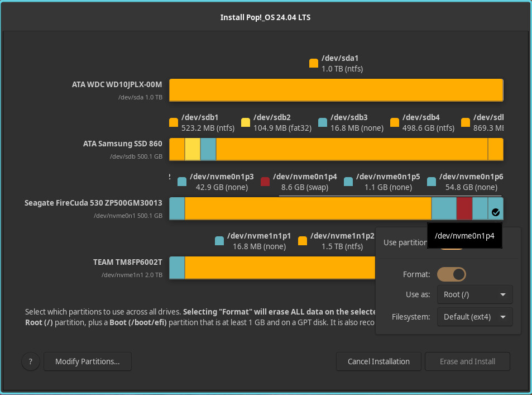Select the large orange segment on Seagate FireCuda bar
This screenshot has width=532, height=395.
click(308, 208)
